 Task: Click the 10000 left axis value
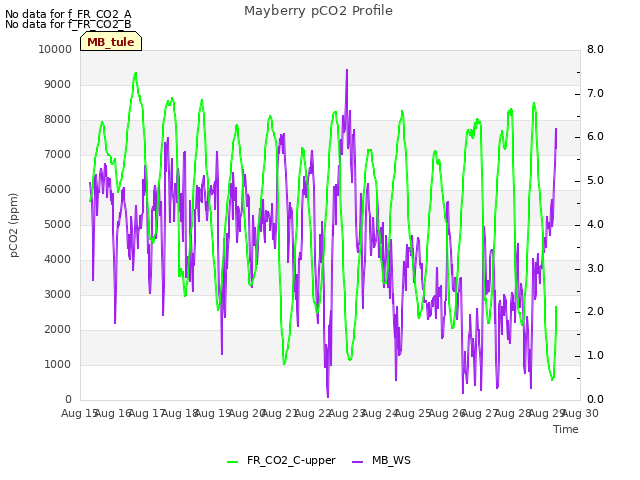pos(55,49)
